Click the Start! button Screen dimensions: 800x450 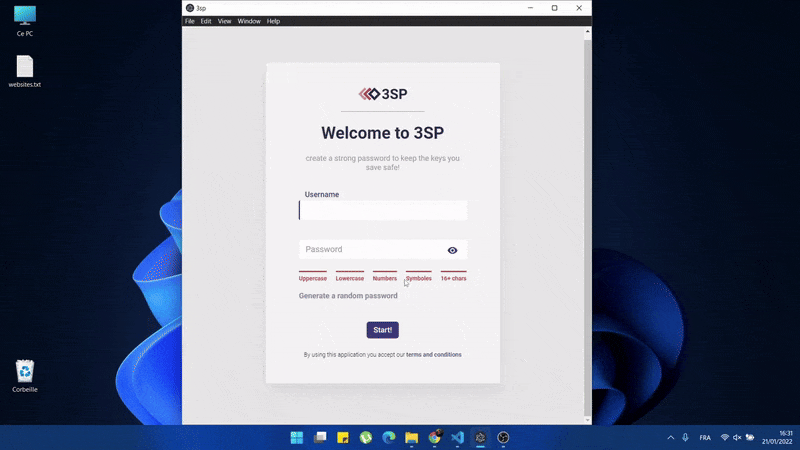coord(382,330)
